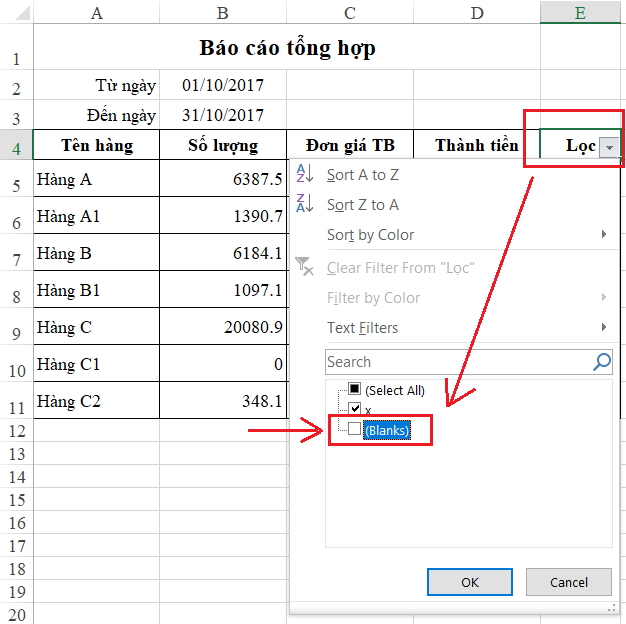The image size is (626, 624).
Task: Select Clear Filter From "Loc" entry
Action: [400, 268]
